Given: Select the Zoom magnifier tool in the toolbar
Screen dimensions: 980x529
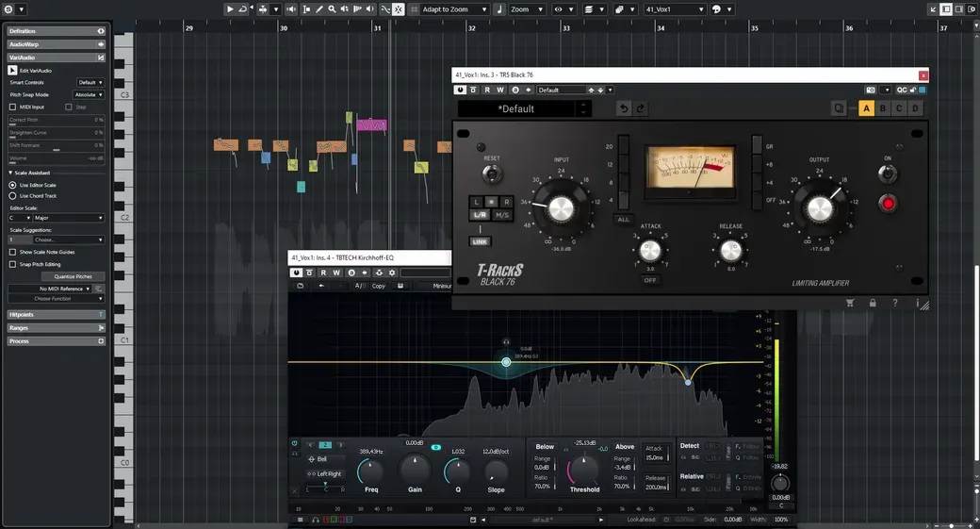Looking at the screenshot, I should 332,9.
